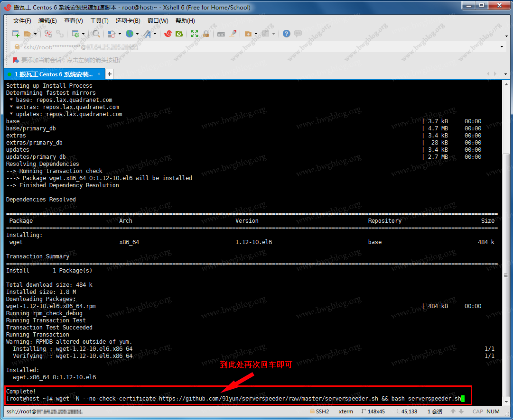This screenshot has height=420, width=513.
Task: Maximize the Xshell window
Action: 482,6
